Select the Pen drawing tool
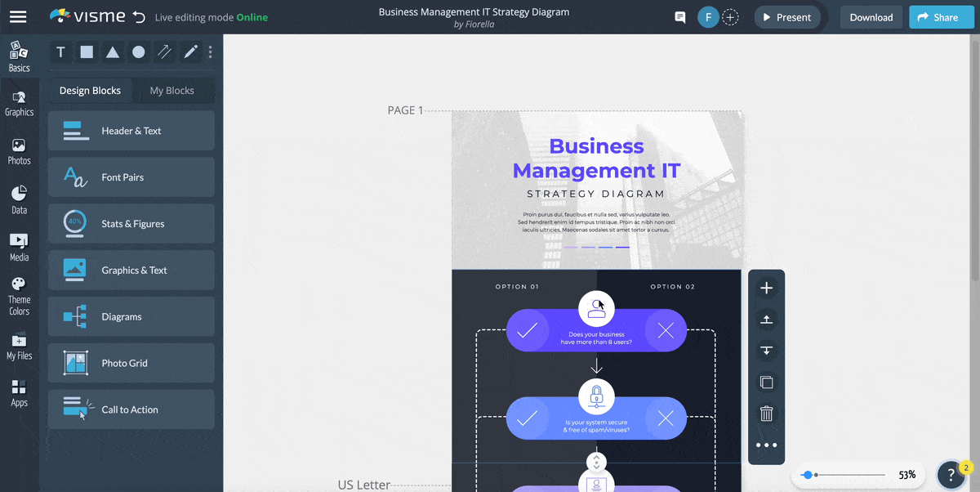Screen dimensions: 980x492 point(189,51)
